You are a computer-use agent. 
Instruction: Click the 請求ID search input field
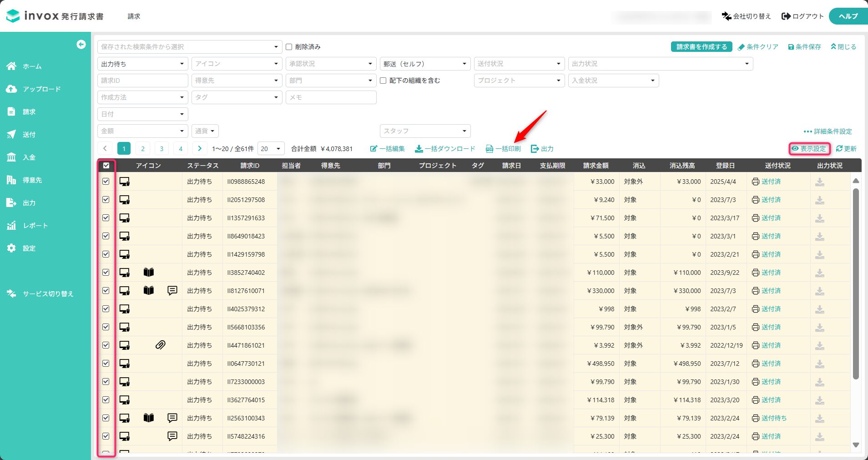point(142,81)
